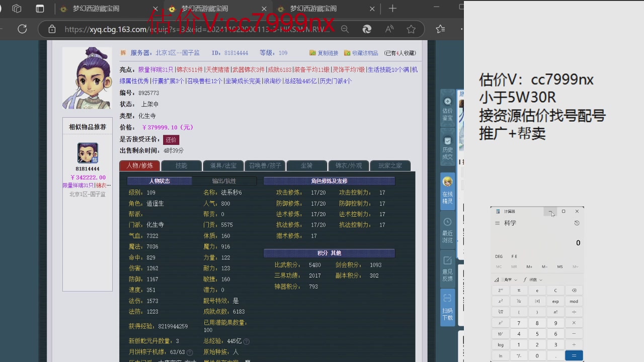Open the browser favorites list icon
Viewport: 644px width, 362px height.
(440, 29)
